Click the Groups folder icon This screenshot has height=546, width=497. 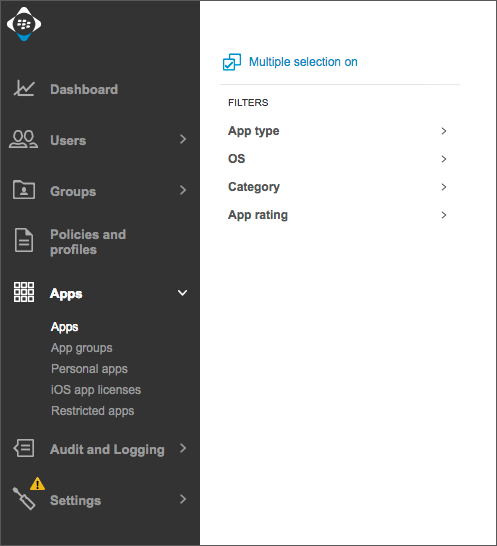click(24, 190)
